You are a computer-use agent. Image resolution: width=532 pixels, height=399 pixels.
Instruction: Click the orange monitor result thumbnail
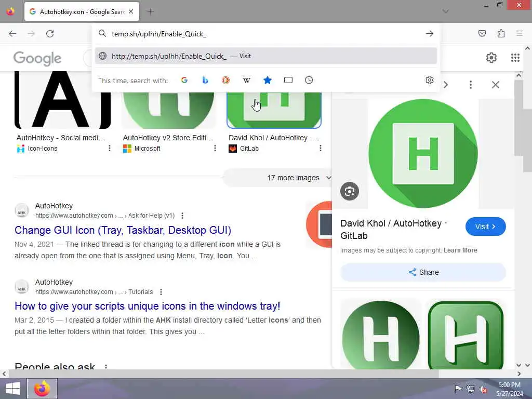coord(319,224)
